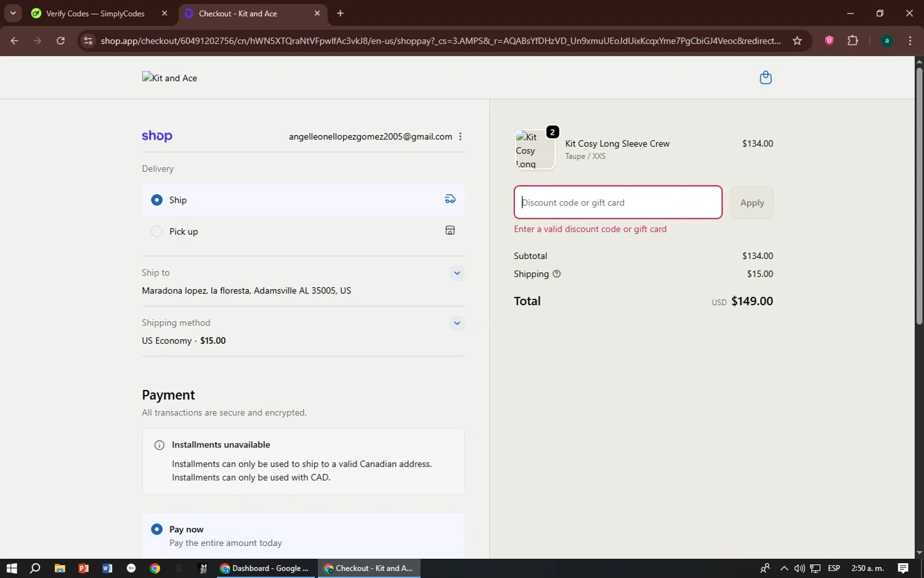Click the store icon on Pick up

[x=450, y=230]
